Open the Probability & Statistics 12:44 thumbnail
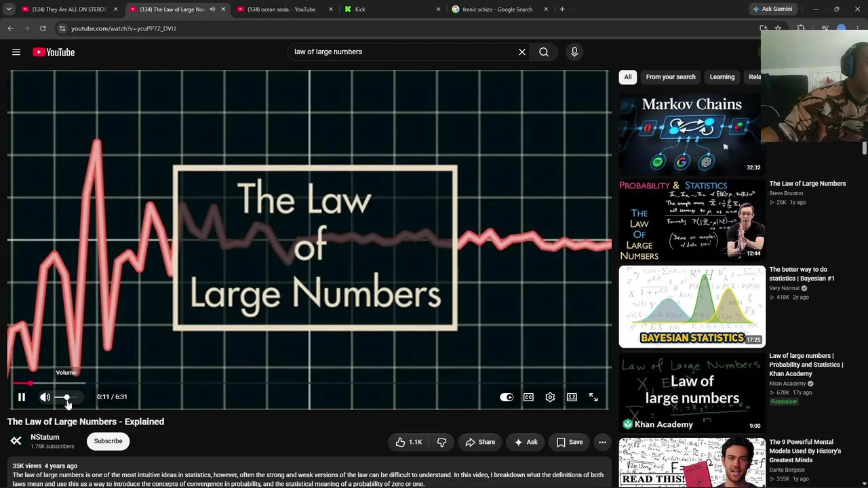868x488 pixels. [x=692, y=220]
